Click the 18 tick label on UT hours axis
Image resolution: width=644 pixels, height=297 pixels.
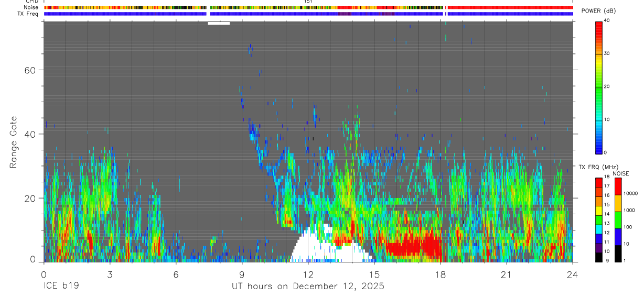pyautogui.click(x=440, y=274)
